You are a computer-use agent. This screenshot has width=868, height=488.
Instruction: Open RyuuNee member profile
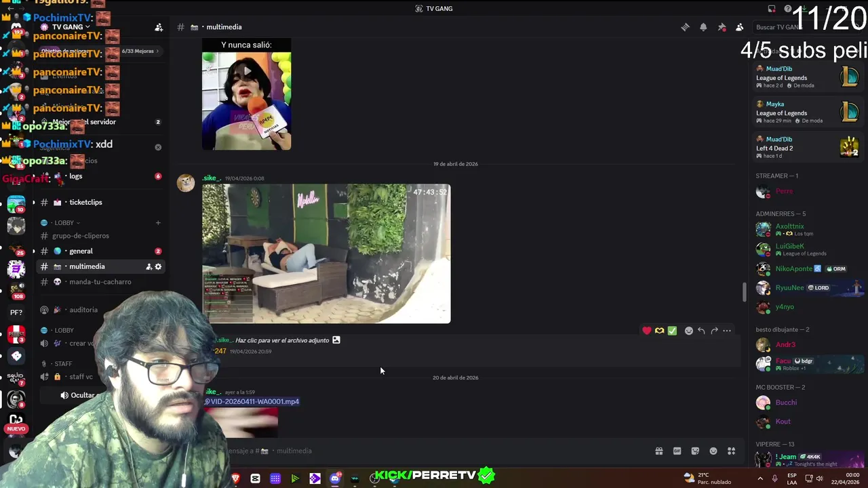[x=807, y=287]
